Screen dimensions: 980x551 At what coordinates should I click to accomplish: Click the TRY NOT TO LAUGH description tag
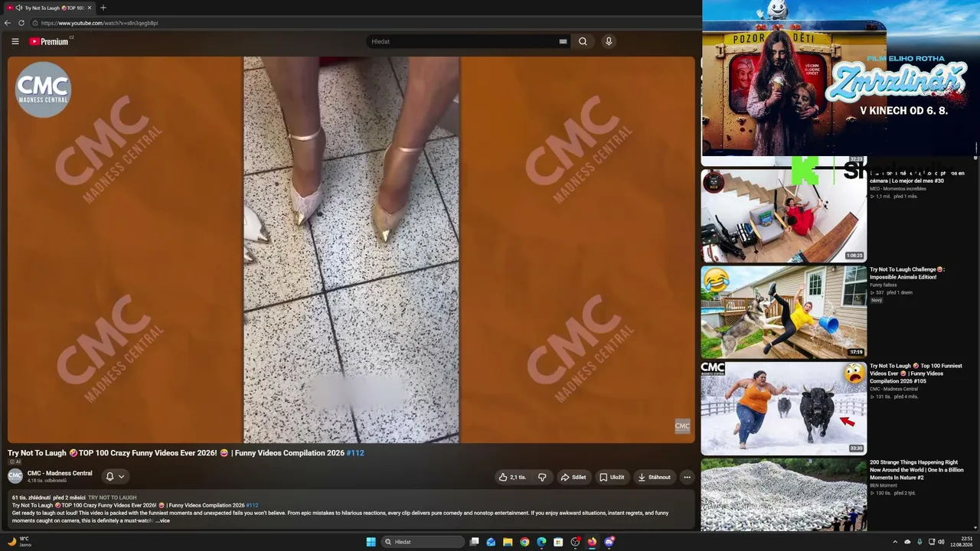click(x=112, y=497)
